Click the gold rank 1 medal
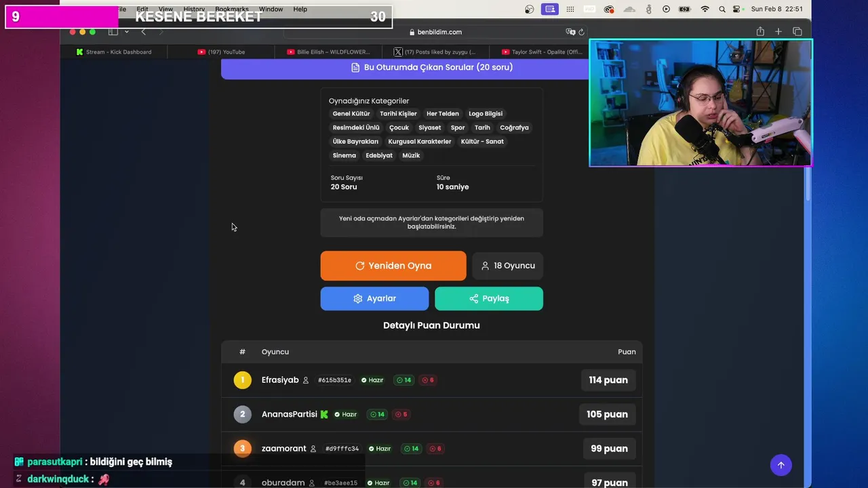Image resolution: width=868 pixels, height=488 pixels. 242,380
